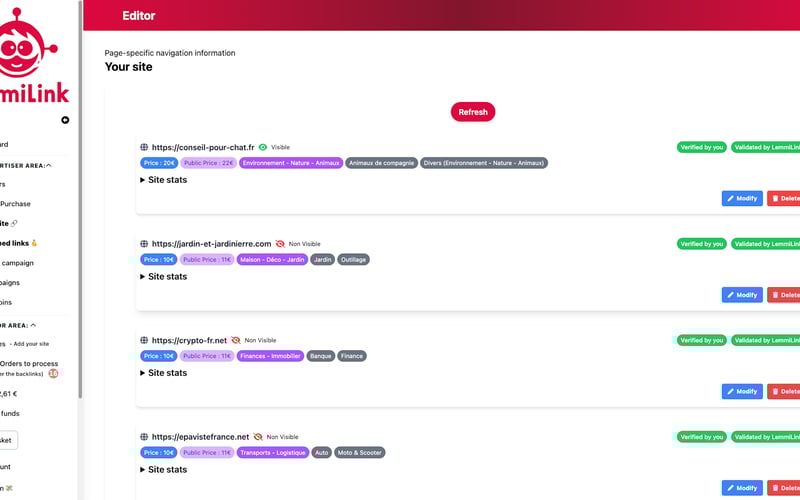Image resolution: width=800 pixels, height=500 pixels.
Task: Click the Refresh button
Action: 472,112
